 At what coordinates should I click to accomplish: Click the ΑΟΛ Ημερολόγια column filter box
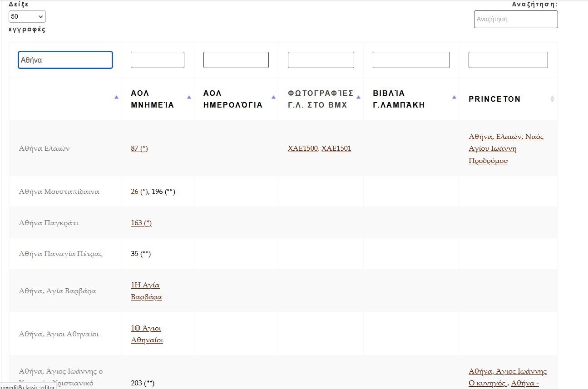[x=236, y=60]
